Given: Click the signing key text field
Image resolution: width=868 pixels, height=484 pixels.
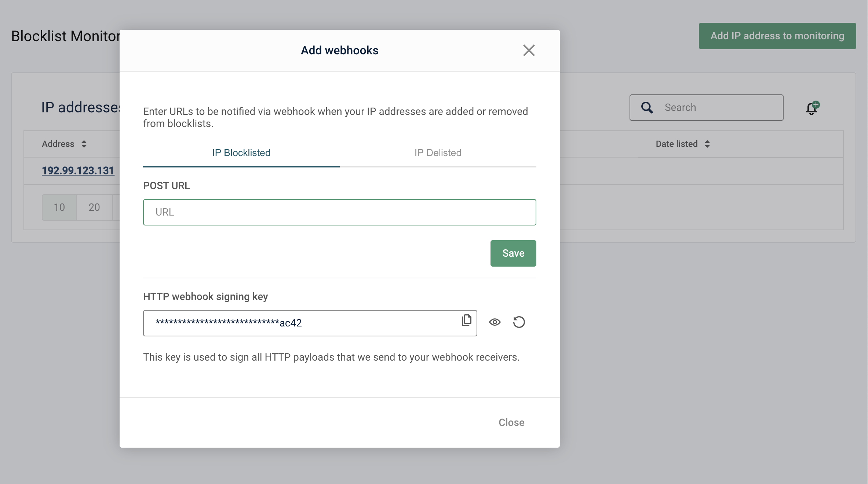Looking at the screenshot, I should click(x=301, y=323).
